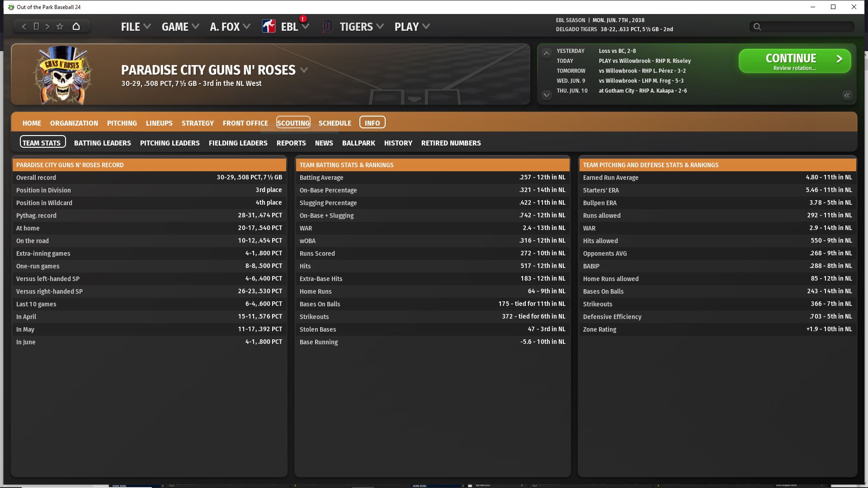Click the Tigers team logo icon
The height and width of the screenshot is (488, 868).
(x=327, y=27)
